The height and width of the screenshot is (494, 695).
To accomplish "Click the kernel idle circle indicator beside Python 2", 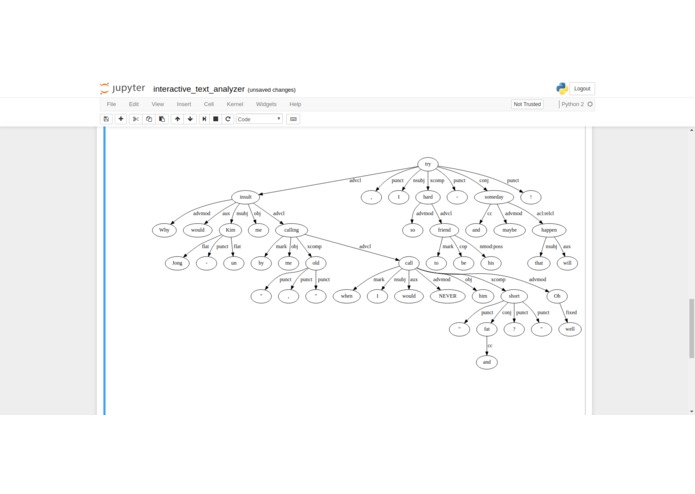I will [590, 104].
